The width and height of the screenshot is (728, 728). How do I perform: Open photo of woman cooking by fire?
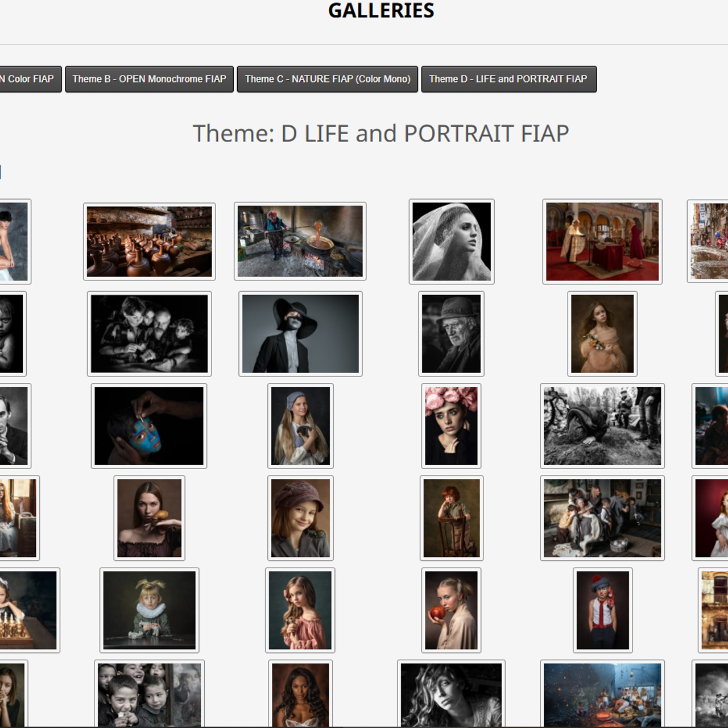300,241
